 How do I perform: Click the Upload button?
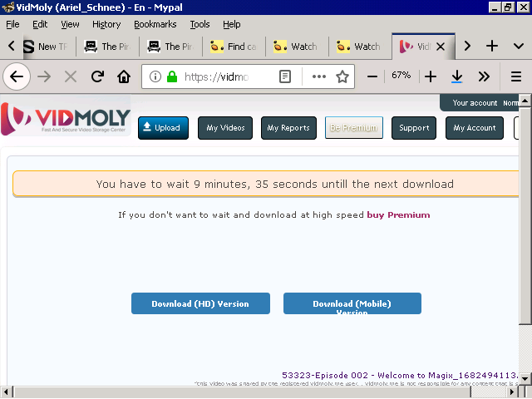click(x=163, y=128)
